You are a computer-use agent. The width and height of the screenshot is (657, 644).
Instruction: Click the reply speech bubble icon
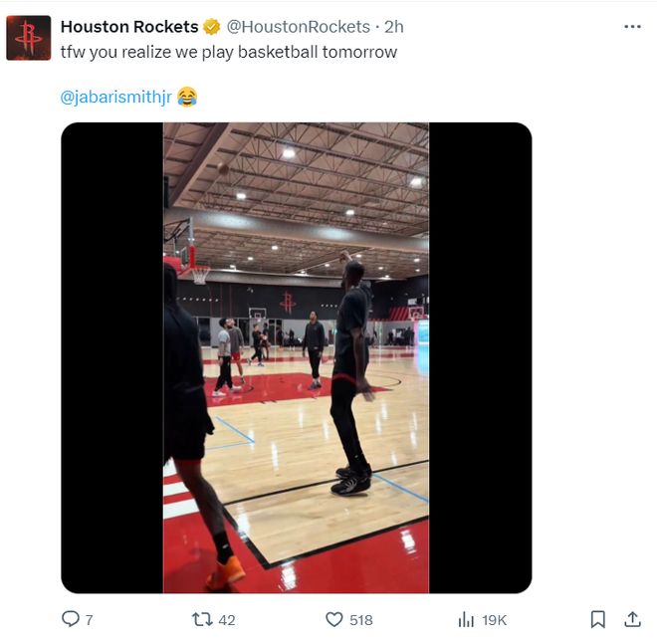coord(70,619)
